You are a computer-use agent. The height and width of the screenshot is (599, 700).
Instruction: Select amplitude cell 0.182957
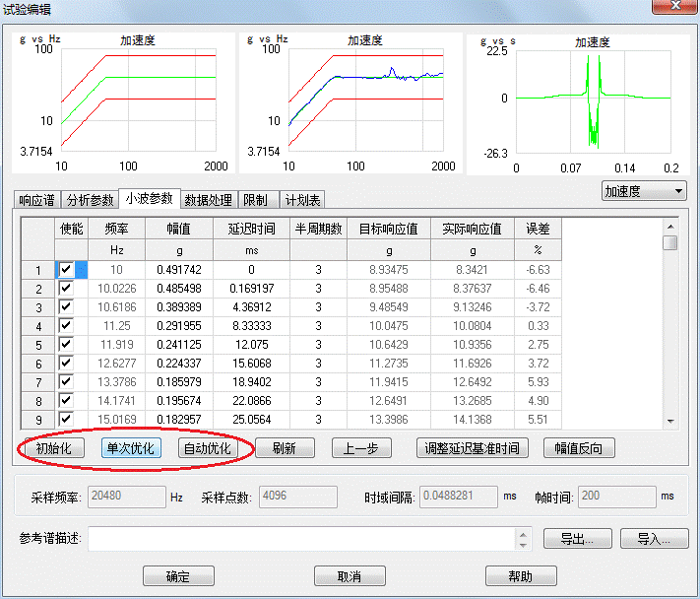tap(179, 419)
